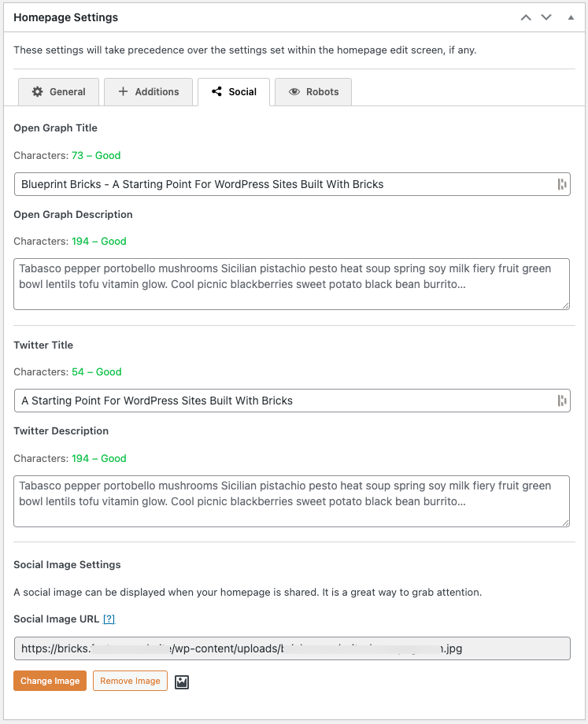Switch to the Additions tab
This screenshot has height=724, width=588.
pos(148,92)
